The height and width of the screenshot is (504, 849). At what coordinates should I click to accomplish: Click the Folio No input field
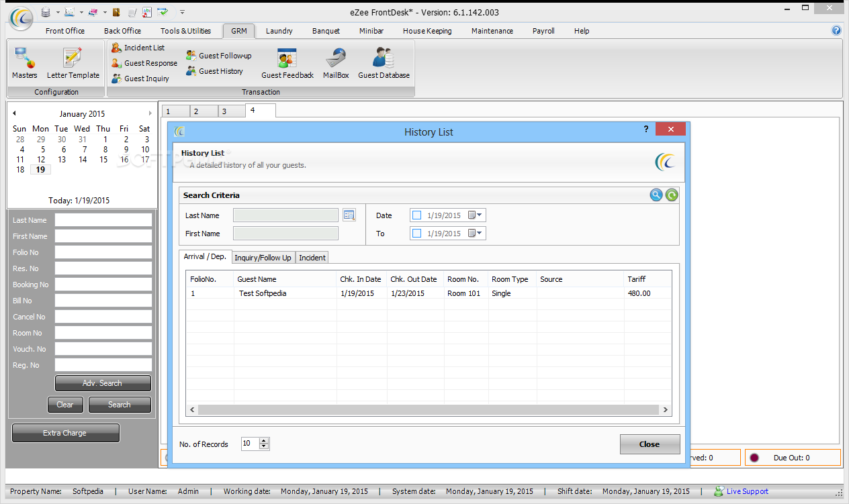(x=103, y=252)
